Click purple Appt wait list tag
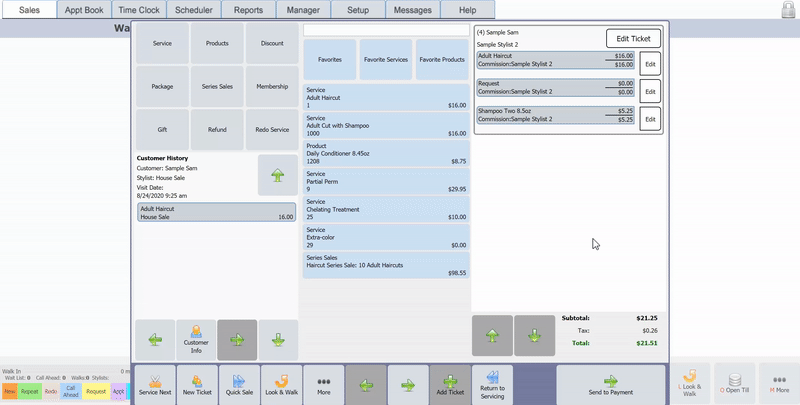800x405 pixels. (x=118, y=391)
